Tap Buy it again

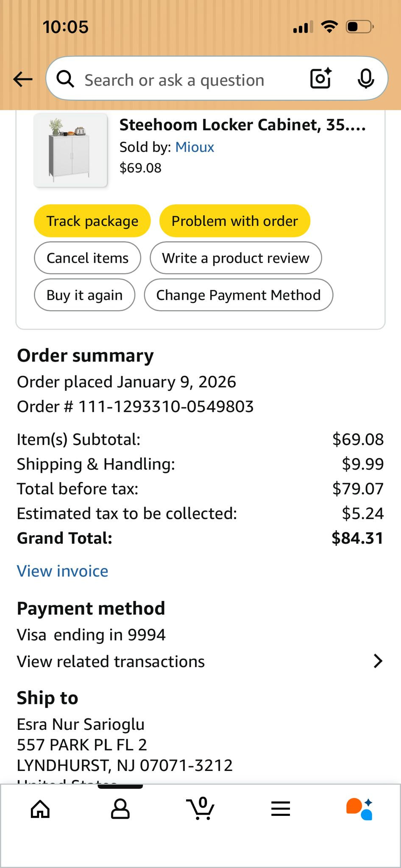click(84, 295)
